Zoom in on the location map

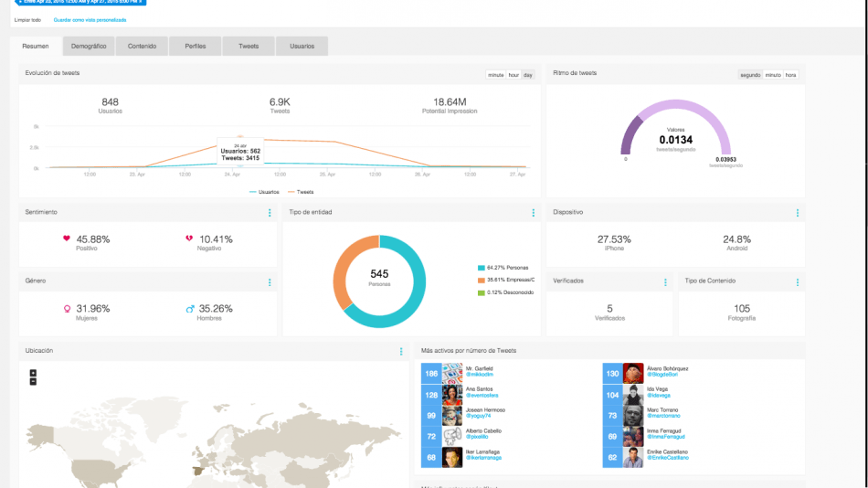point(33,374)
